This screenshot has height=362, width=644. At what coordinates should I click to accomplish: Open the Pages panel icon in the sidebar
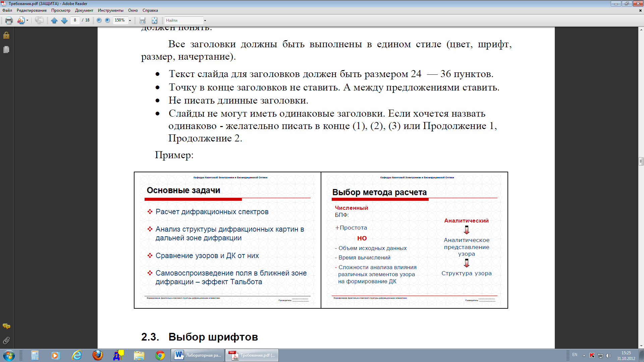click(x=6, y=50)
